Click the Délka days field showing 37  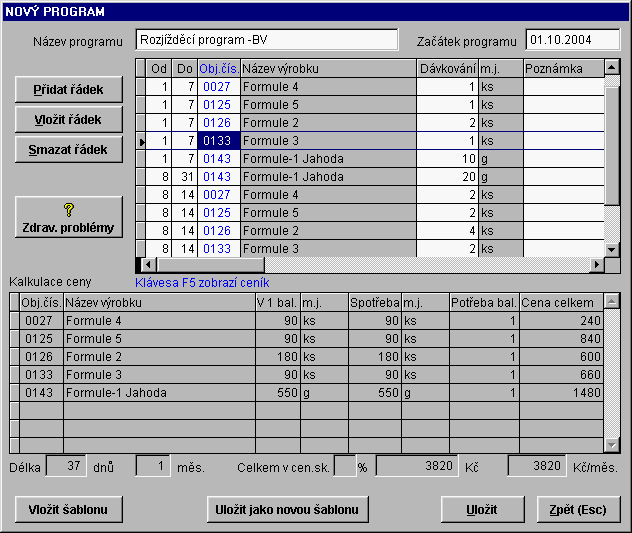pos(66,466)
